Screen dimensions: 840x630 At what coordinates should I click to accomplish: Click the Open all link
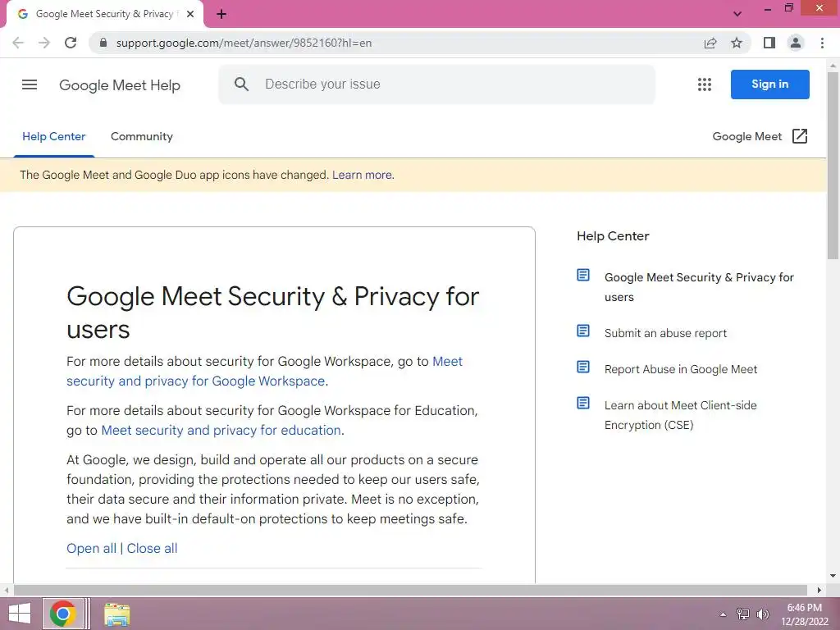(91, 548)
